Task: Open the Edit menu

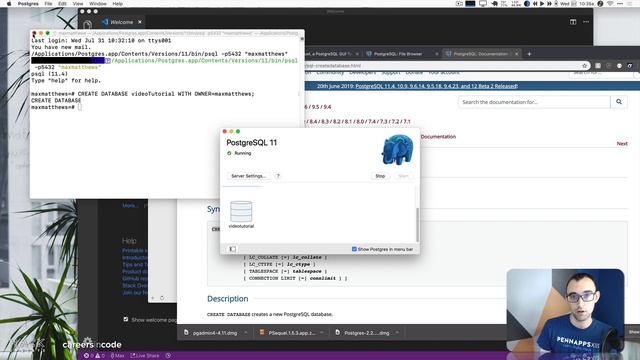Action: [x=62, y=4]
